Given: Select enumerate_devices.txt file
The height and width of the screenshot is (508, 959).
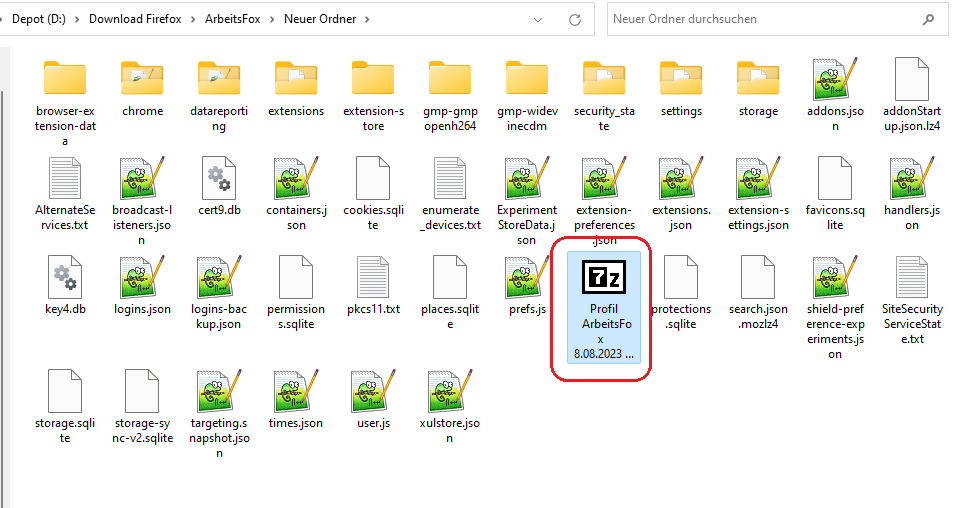Looking at the screenshot, I should pyautogui.click(x=450, y=194).
